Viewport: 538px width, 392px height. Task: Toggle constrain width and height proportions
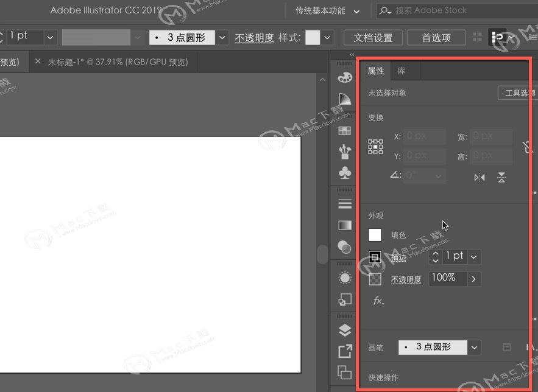click(x=528, y=147)
